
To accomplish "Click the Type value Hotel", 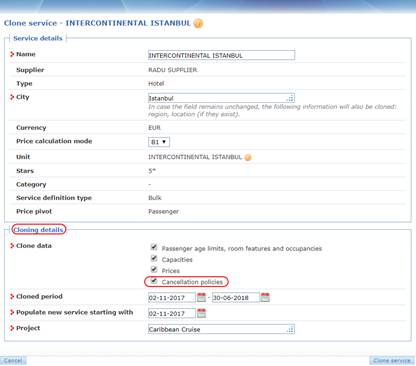I will (x=156, y=83).
